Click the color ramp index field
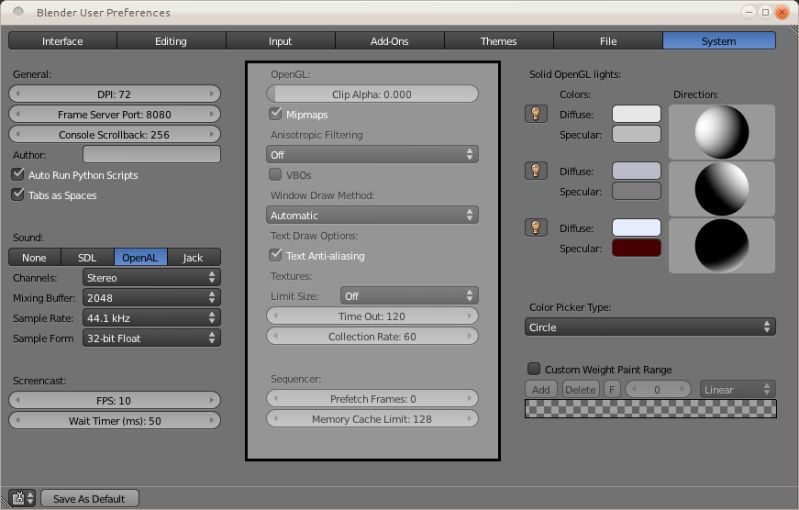Screen dimensions: 799x510 658,390
